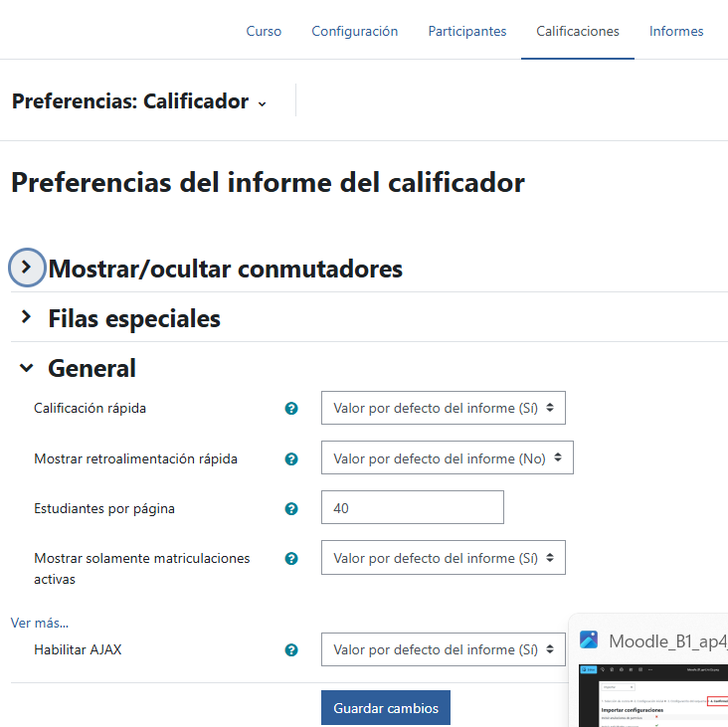Go to the Configuración tab
This screenshot has height=727, width=728.
355,31
